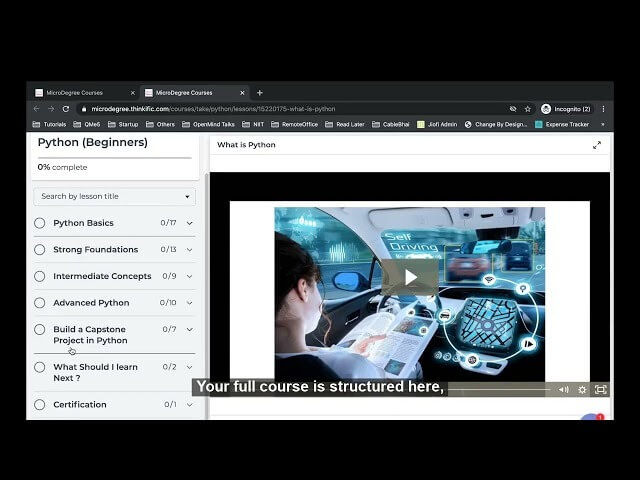Screen dimensions: 640x480
Task: Open the search by lesson title dropdown
Action: [114, 197]
